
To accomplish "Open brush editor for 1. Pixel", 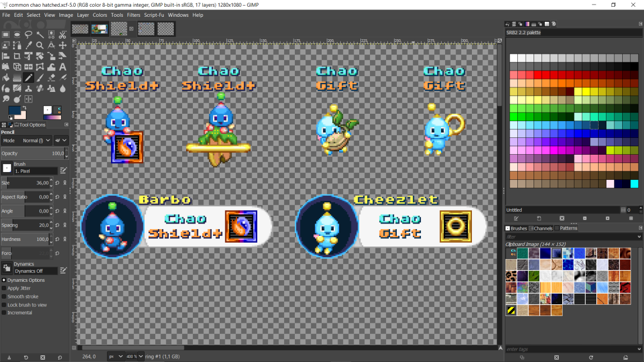I will [63, 170].
